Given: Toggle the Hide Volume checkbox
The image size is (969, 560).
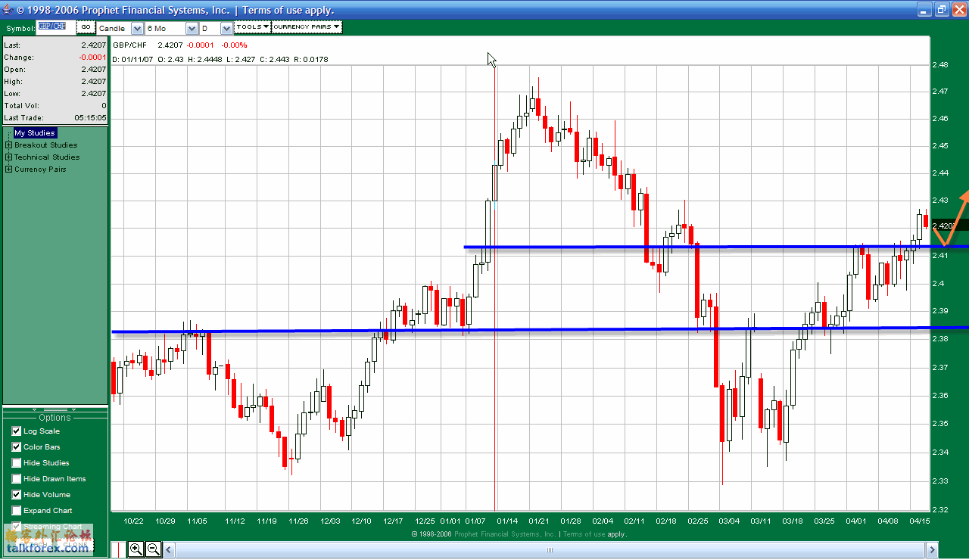Looking at the screenshot, I should point(17,494).
